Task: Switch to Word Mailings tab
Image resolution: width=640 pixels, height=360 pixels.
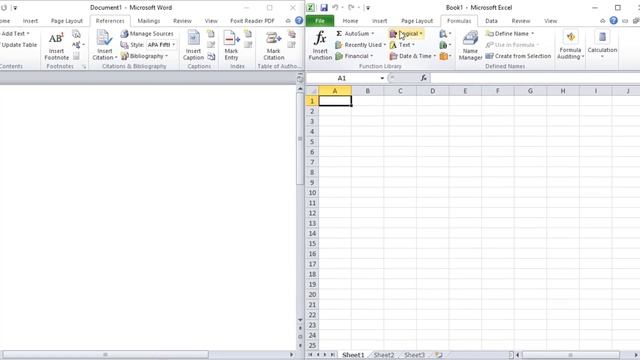Action: pos(149,21)
